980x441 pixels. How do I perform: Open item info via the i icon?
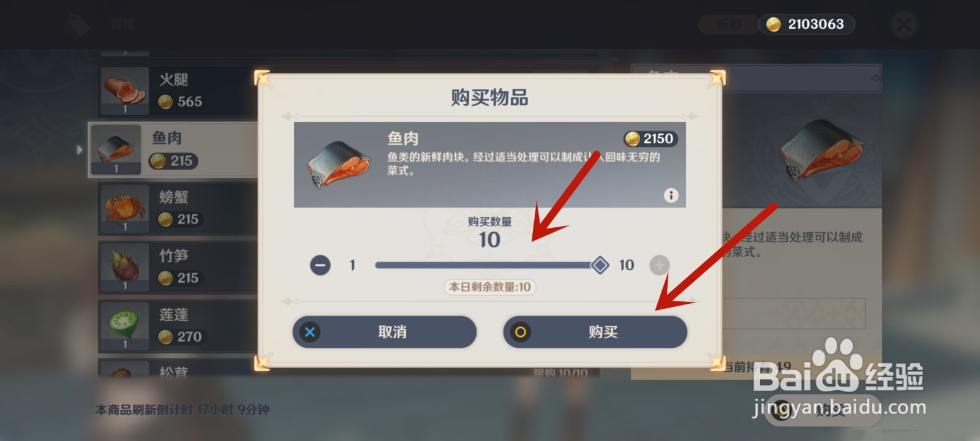(671, 195)
